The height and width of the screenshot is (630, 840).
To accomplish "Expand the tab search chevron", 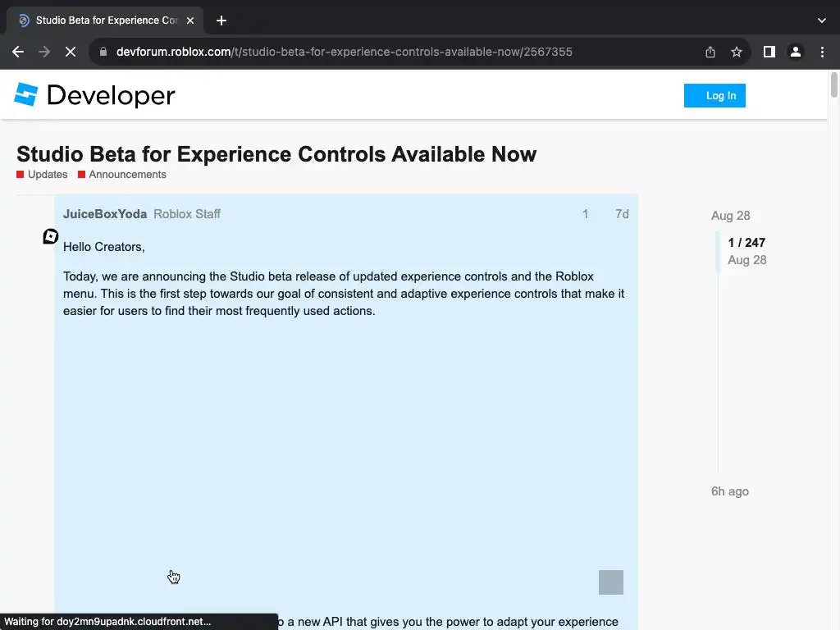I will (x=822, y=21).
